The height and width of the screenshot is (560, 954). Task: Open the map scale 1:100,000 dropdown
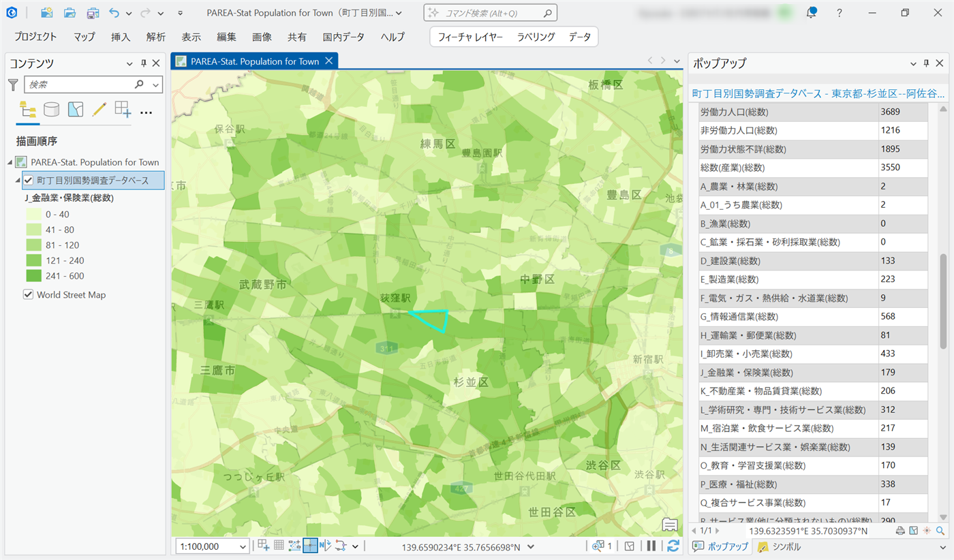click(x=243, y=546)
